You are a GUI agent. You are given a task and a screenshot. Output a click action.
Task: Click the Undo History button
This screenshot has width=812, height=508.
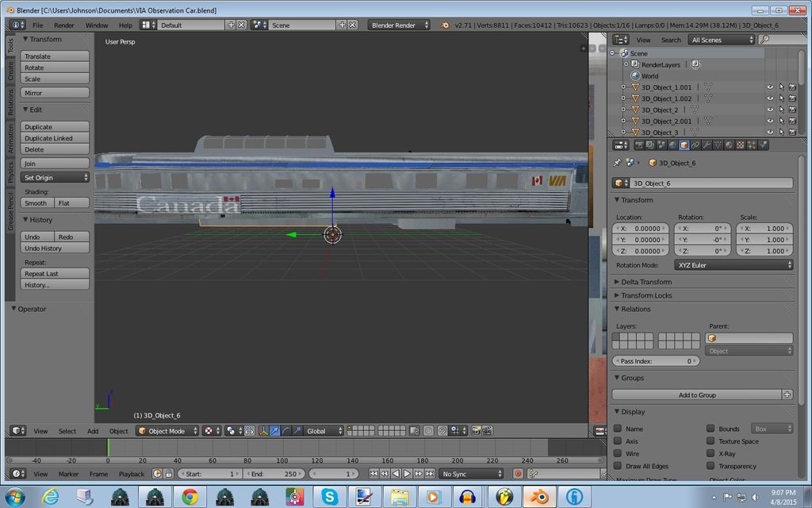pyautogui.click(x=55, y=248)
